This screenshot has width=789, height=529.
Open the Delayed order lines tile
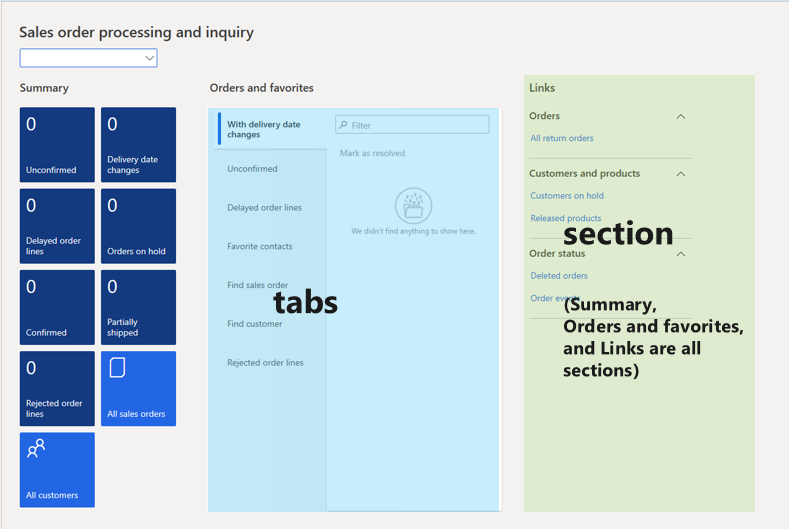pos(57,226)
